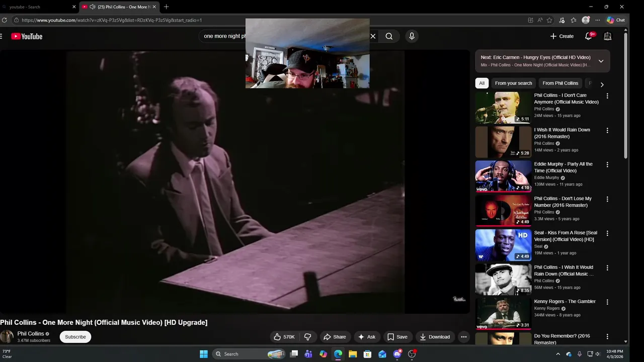Open options for Party All the Time
This screenshot has width=644, height=362.
coord(607,164)
